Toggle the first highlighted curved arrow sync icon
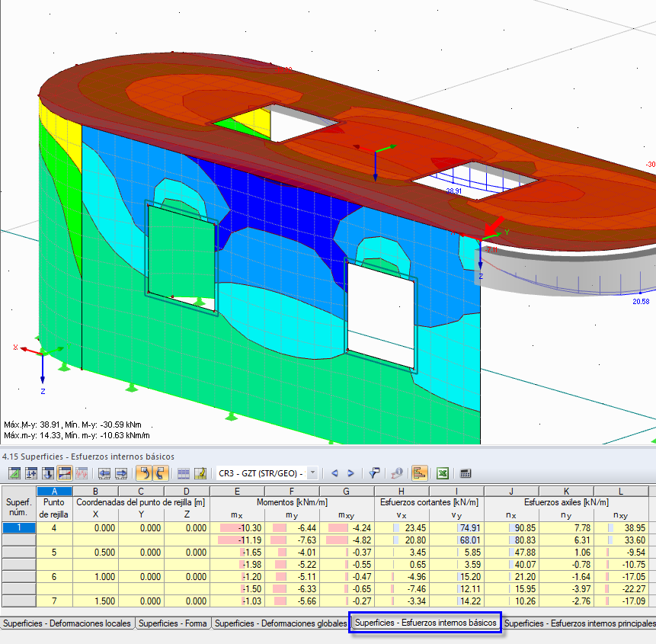The width and height of the screenshot is (656, 644). (144, 473)
